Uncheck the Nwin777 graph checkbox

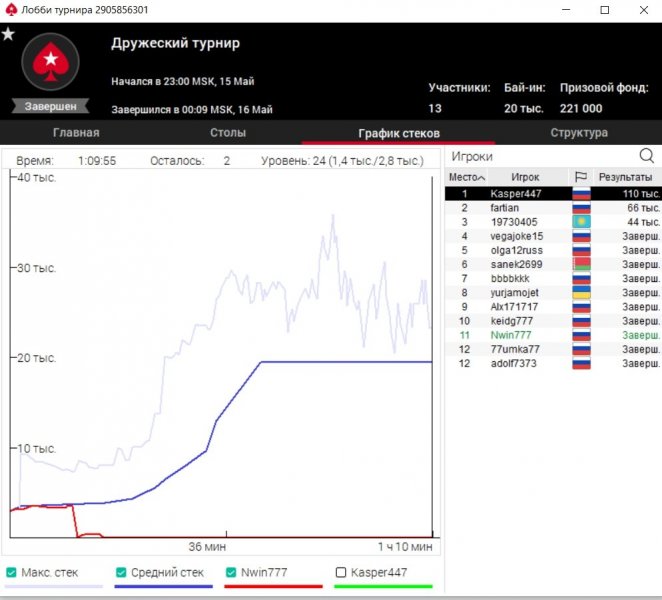click(x=231, y=573)
